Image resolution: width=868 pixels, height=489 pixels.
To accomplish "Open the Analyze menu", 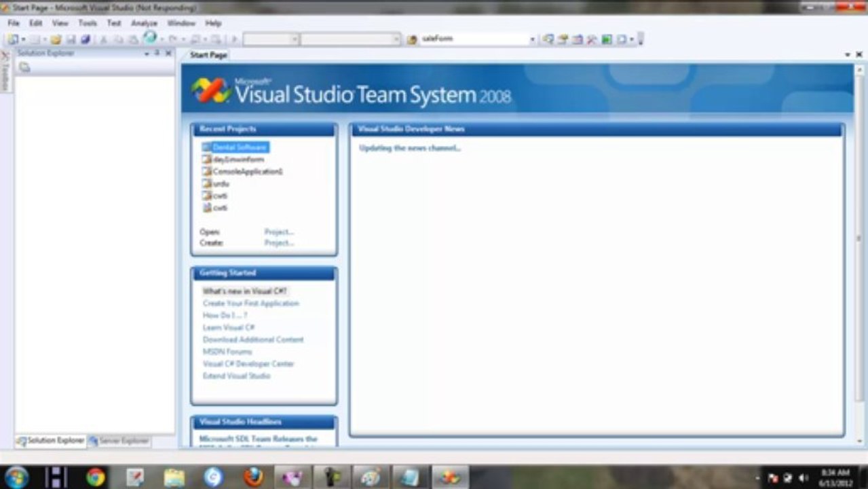I will click(144, 23).
